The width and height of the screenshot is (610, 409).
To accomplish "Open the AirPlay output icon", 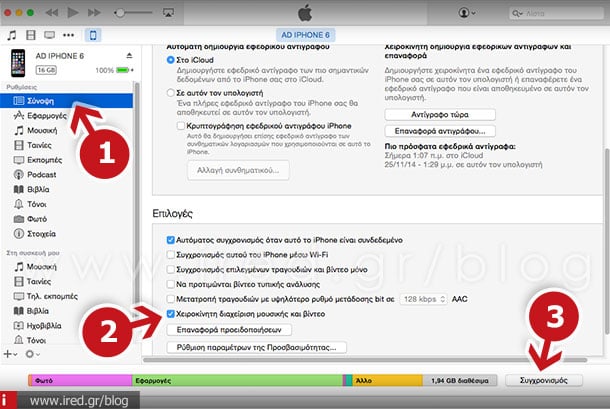I will 168,13.
